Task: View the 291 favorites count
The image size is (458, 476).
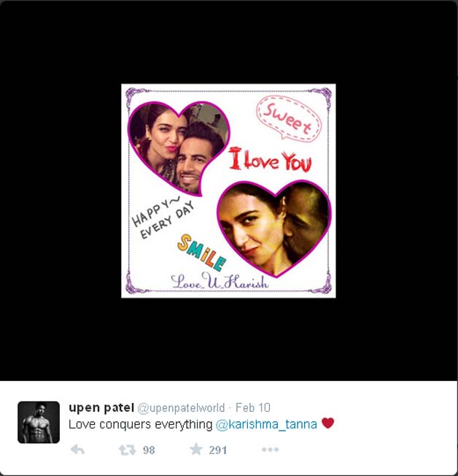Action: pyautogui.click(x=217, y=450)
